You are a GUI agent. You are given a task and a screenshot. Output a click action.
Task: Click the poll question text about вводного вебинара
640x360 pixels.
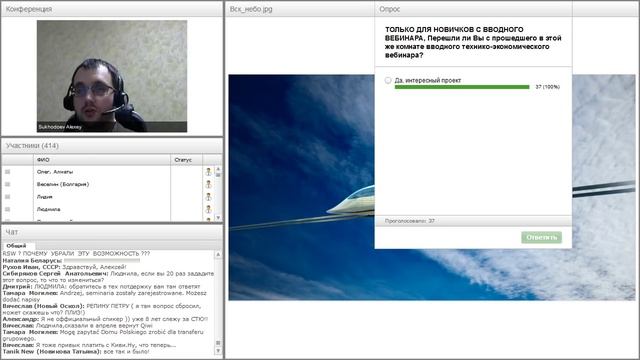[x=473, y=42]
